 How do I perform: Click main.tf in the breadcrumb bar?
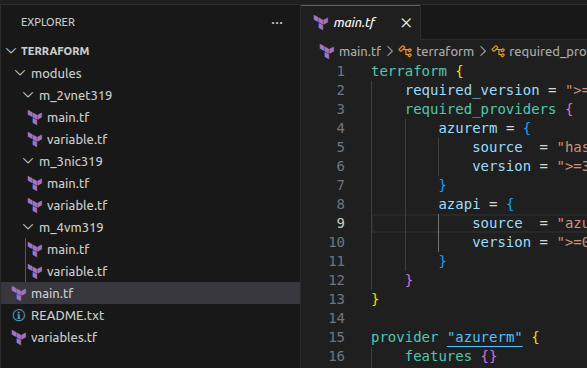360,51
